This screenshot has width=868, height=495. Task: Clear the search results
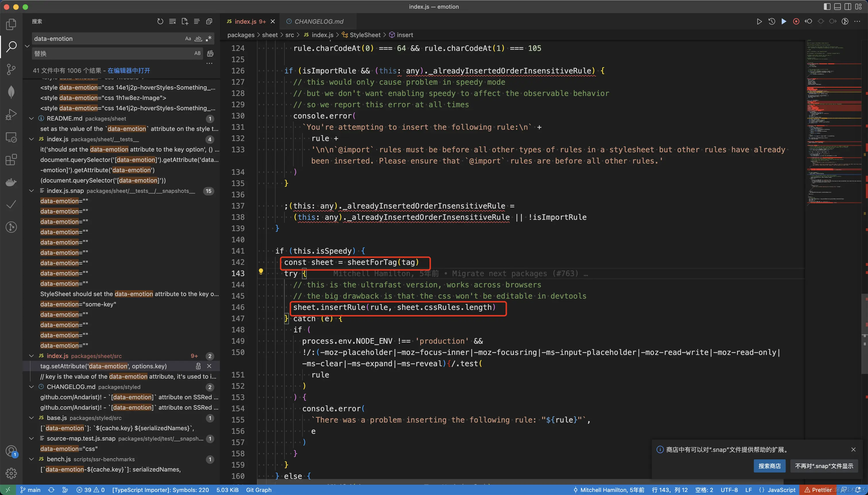point(173,22)
